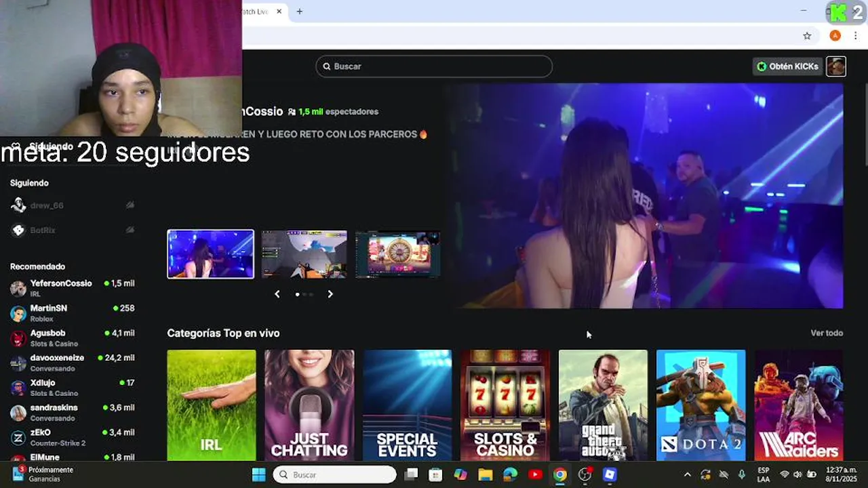Open the IRL category card
The width and height of the screenshot is (868, 488).
click(x=212, y=405)
